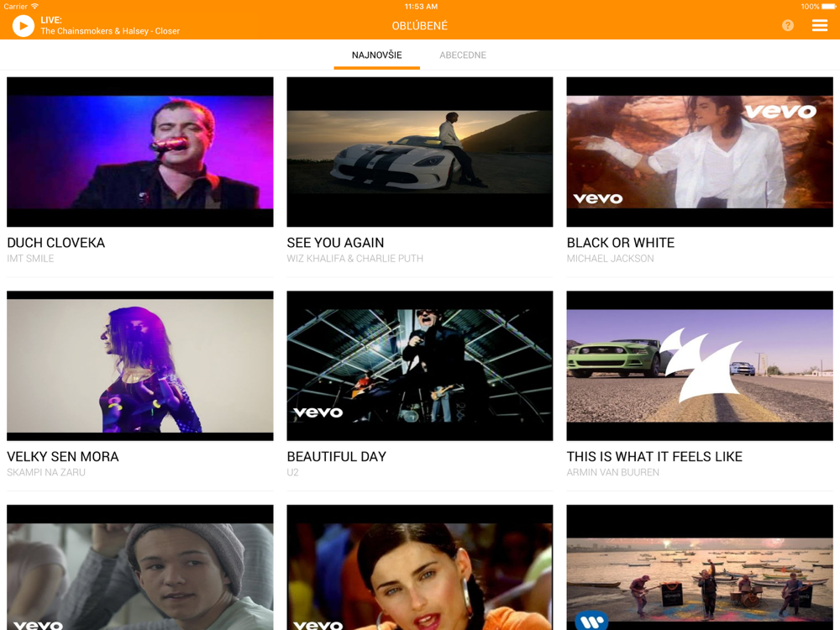Click WIZ KHALIFA & CHARLIE PUTH artist text
Viewport: 840px width, 630px height.
(x=354, y=258)
